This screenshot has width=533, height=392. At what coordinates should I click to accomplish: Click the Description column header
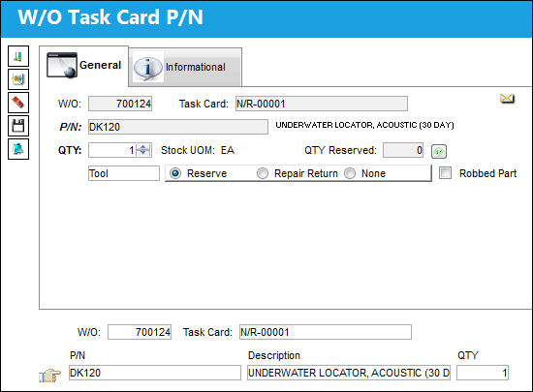click(x=274, y=355)
